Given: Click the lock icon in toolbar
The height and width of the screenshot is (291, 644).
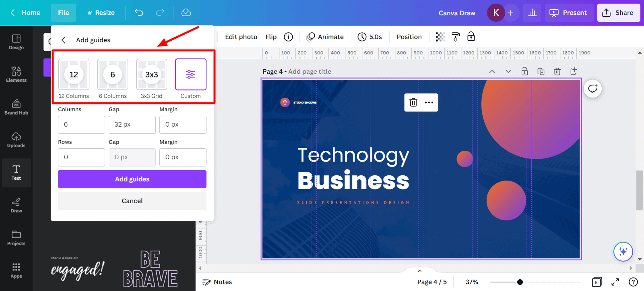Looking at the screenshot, I should 471,37.
